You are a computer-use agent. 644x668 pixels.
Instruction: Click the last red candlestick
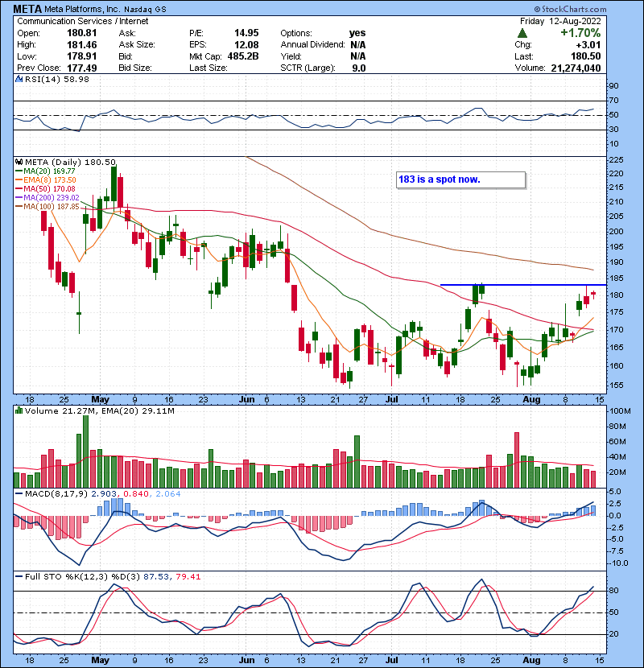(593, 293)
